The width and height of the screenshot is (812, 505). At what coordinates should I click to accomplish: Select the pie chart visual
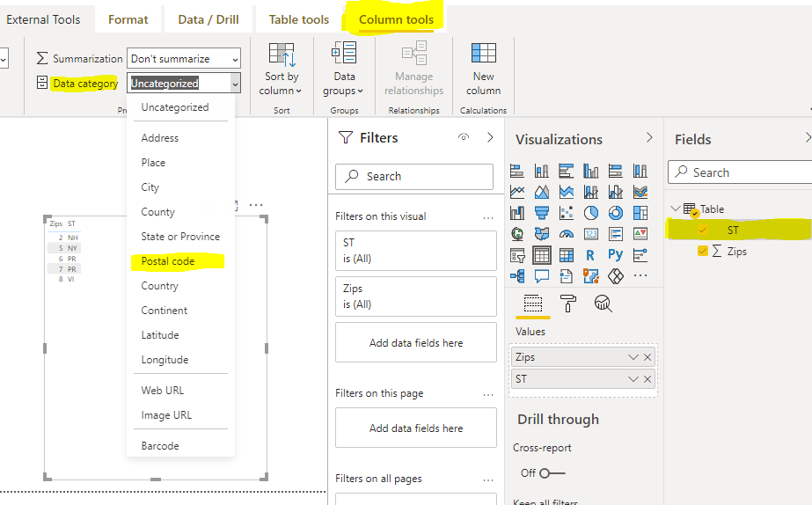[x=591, y=213]
